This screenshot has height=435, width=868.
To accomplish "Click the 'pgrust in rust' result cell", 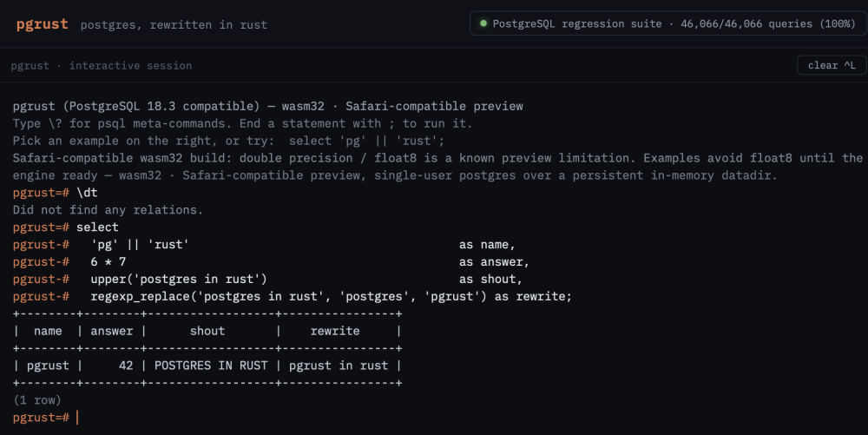I will pos(339,366).
